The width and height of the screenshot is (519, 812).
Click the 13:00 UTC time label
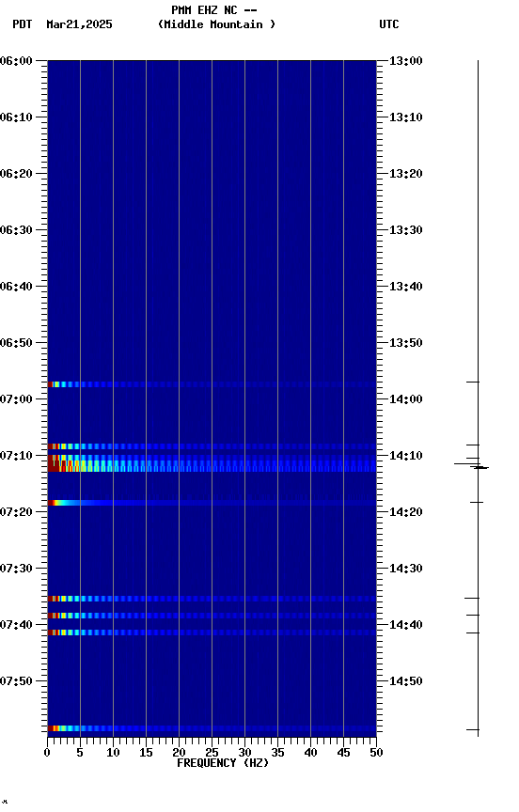406,61
